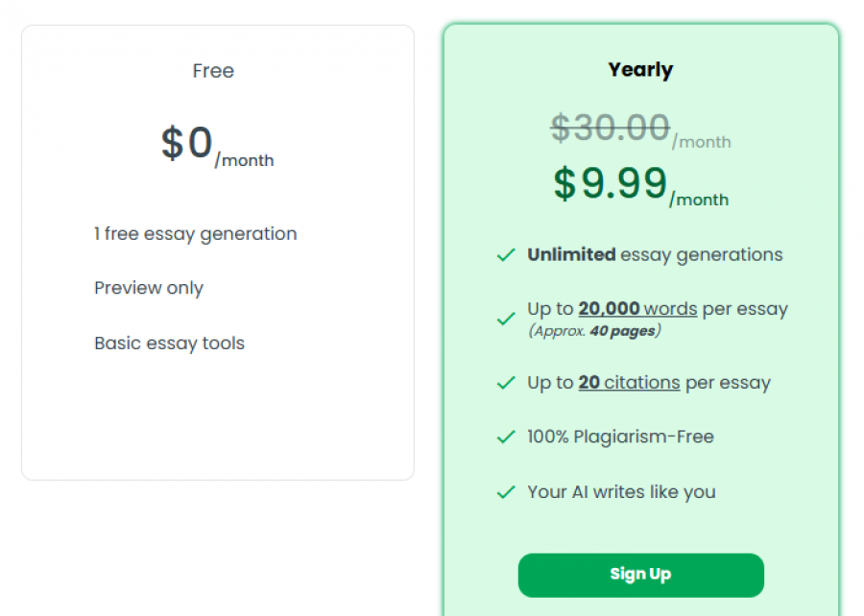Click the Sign Up button
Screen dimensions: 864x616
640,574
